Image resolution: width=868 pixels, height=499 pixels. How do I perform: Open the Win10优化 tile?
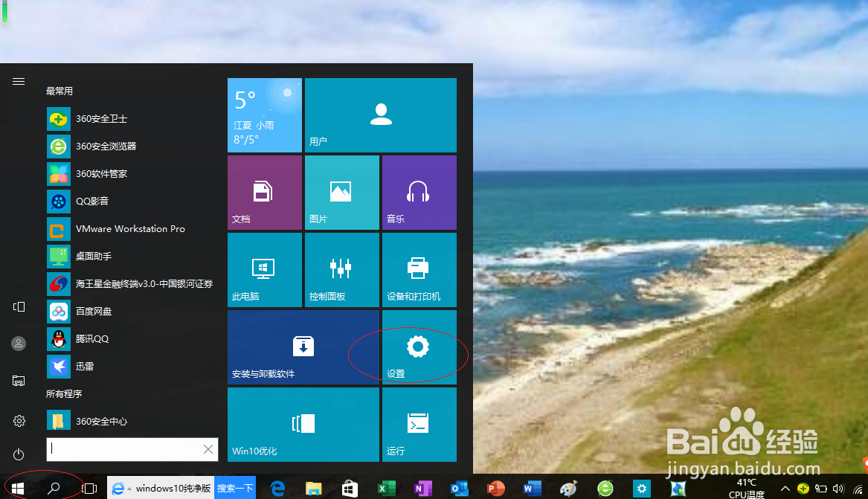tap(303, 425)
